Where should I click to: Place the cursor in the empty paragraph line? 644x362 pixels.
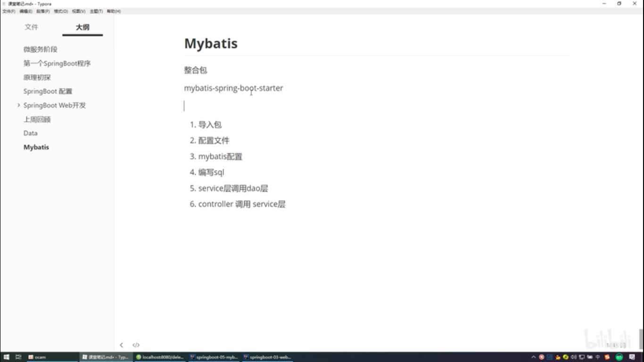pyautogui.click(x=376, y=106)
